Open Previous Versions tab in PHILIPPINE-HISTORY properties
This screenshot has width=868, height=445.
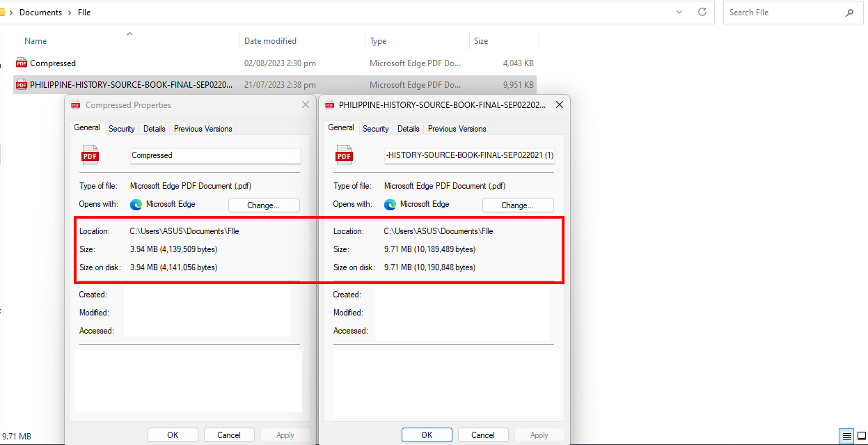[457, 129]
